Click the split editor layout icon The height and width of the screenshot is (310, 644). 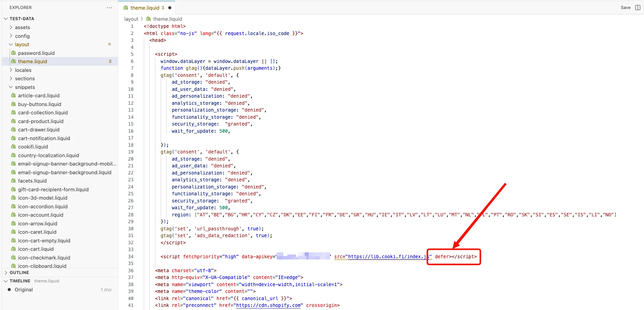[637, 7]
